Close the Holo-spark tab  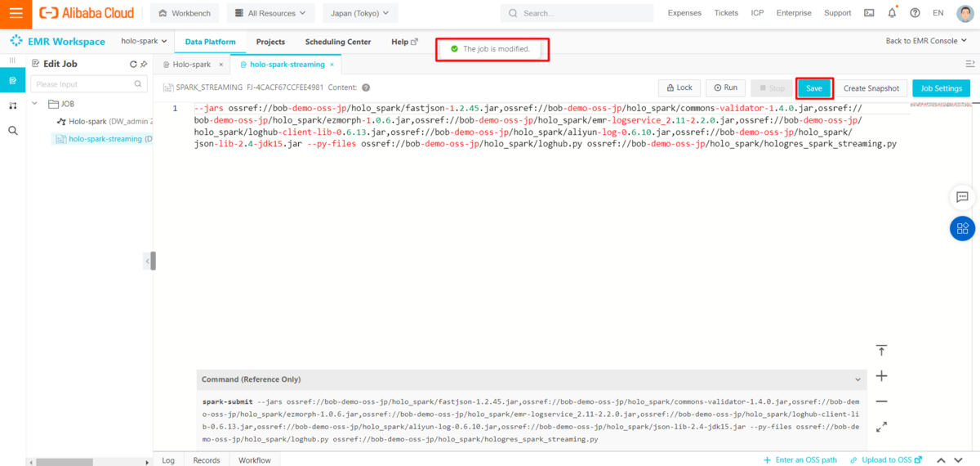(220, 64)
